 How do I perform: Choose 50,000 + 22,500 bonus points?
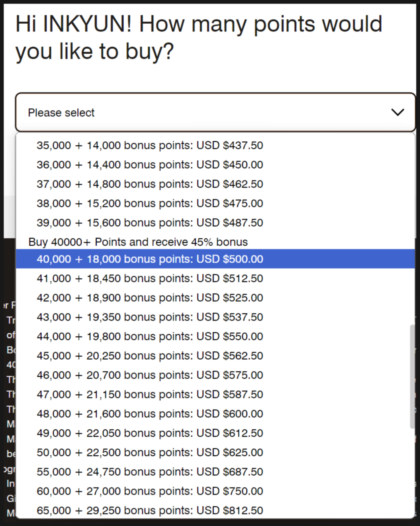click(150, 453)
